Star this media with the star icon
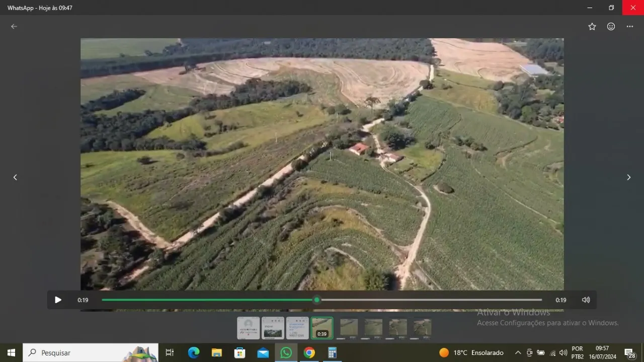644x362 pixels. tap(592, 27)
